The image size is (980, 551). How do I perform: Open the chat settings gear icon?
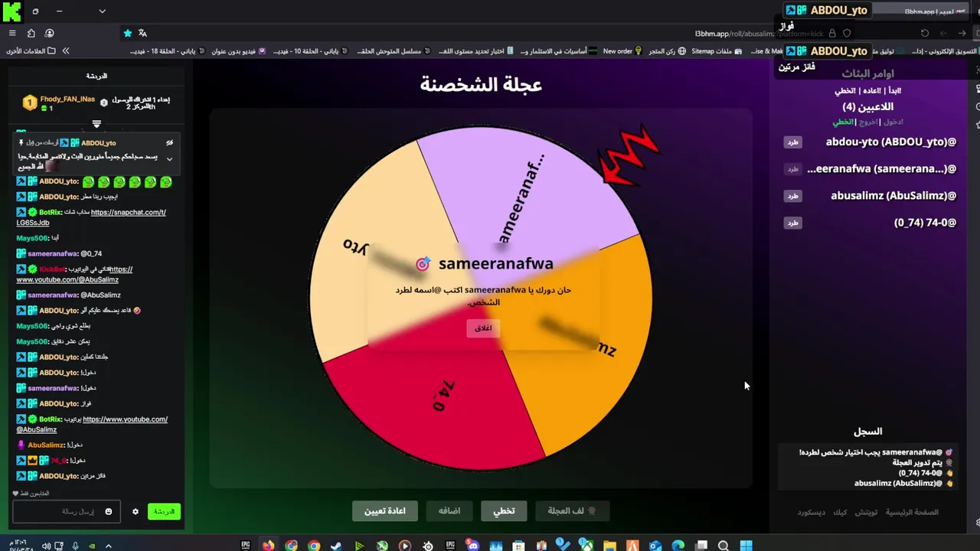point(136,511)
